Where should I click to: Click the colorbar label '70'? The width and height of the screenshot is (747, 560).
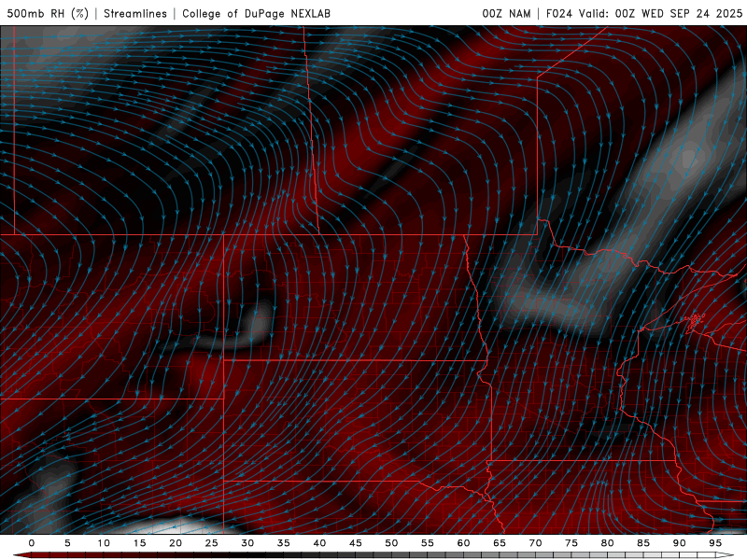pyautogui.click(x=535, y=543)
